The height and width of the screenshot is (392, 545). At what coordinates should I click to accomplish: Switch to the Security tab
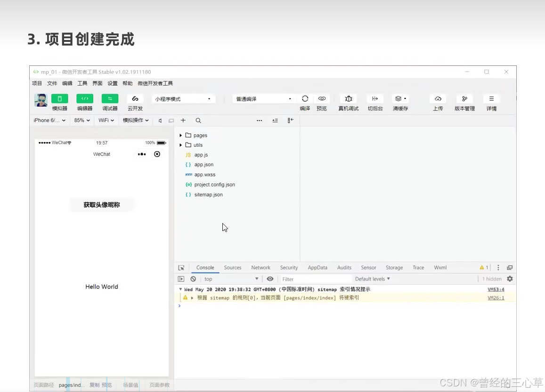click(x=289, y=268)
